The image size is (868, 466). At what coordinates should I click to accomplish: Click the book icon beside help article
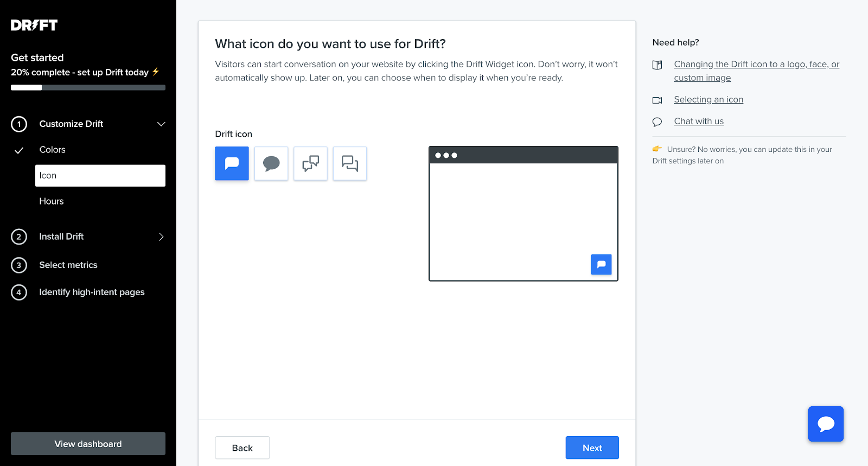click(657, 65)
